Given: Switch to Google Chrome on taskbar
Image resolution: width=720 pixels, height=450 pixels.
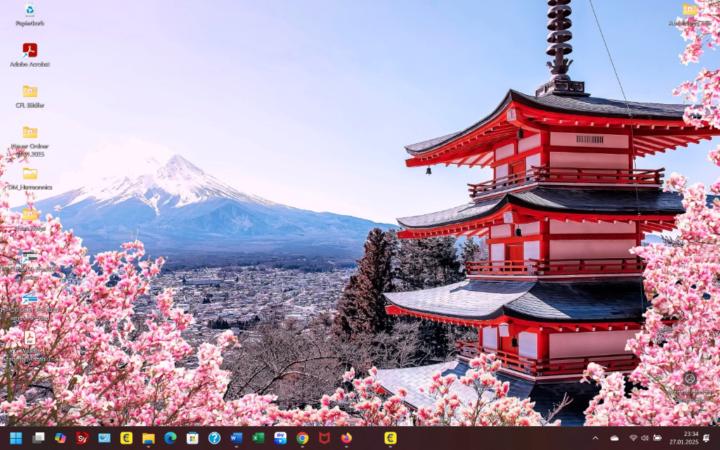Looking at the screenshot, I should (x=302, y=438).
